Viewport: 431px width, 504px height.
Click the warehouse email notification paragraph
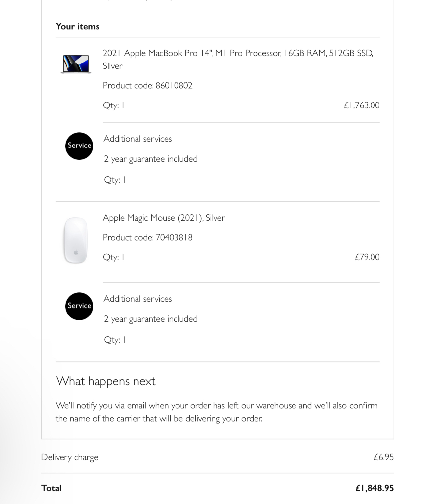point(216,412)
